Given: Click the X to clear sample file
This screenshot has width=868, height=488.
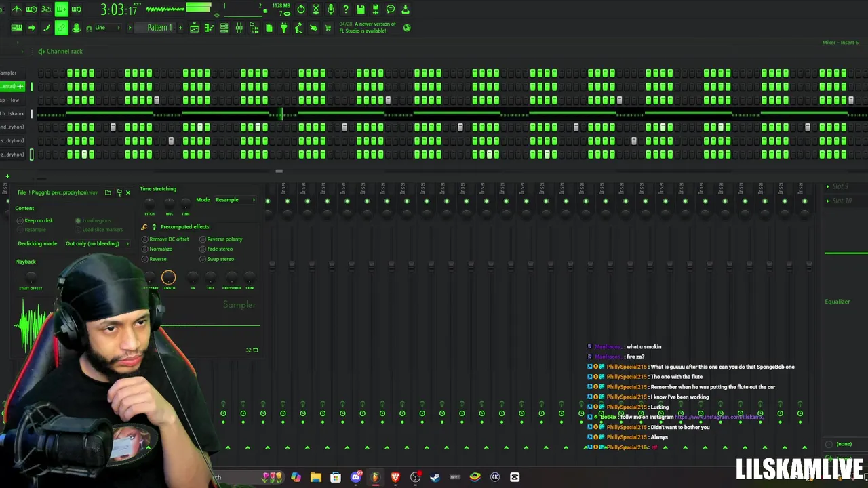Looking at the screenshot, I should pos(127,192).
